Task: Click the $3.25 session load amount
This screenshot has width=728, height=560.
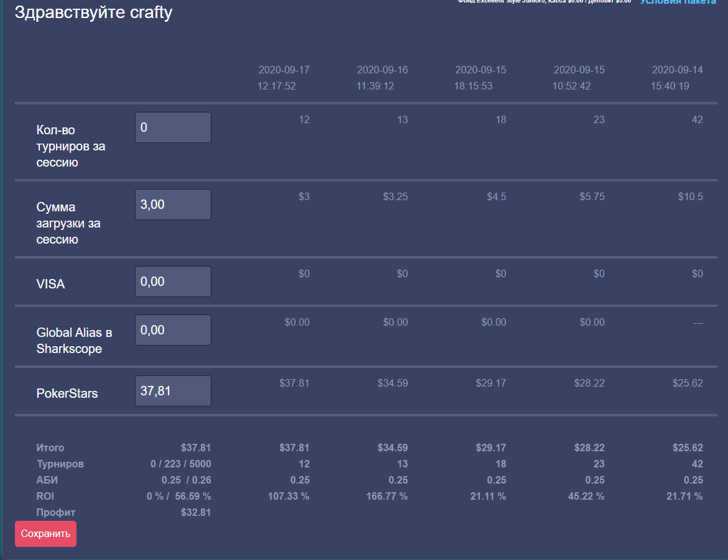Action: 395,197
